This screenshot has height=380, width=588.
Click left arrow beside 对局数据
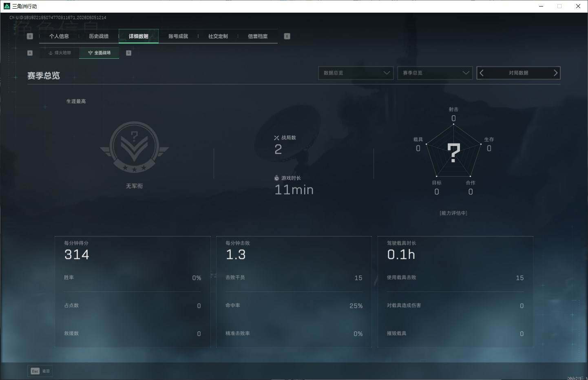(x=482, y=73)
